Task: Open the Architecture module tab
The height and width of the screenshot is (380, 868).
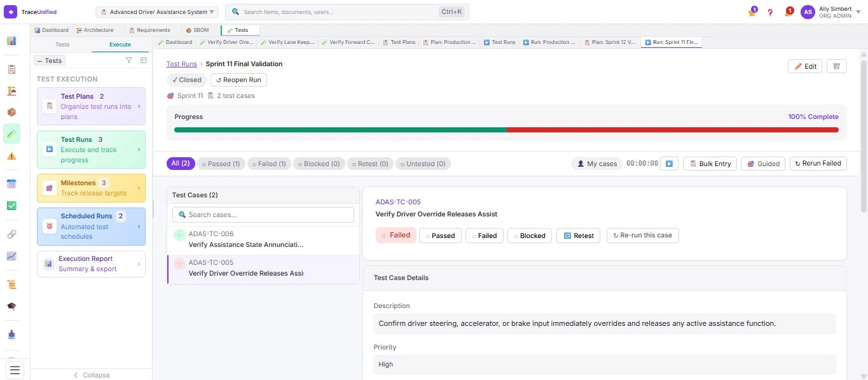Action: pos(95,30)
